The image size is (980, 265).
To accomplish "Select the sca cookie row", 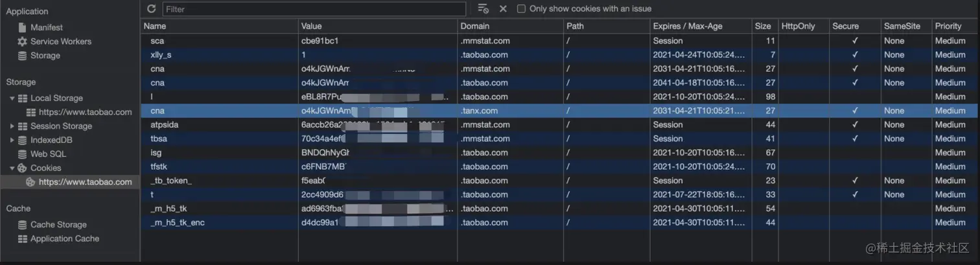I will [x=560, y=40].
